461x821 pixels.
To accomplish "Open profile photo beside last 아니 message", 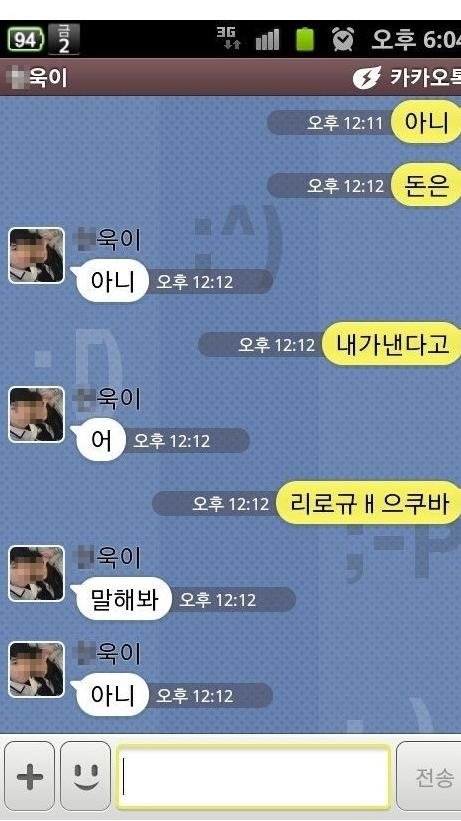I will pyautogui.click(x=36, y=670).
